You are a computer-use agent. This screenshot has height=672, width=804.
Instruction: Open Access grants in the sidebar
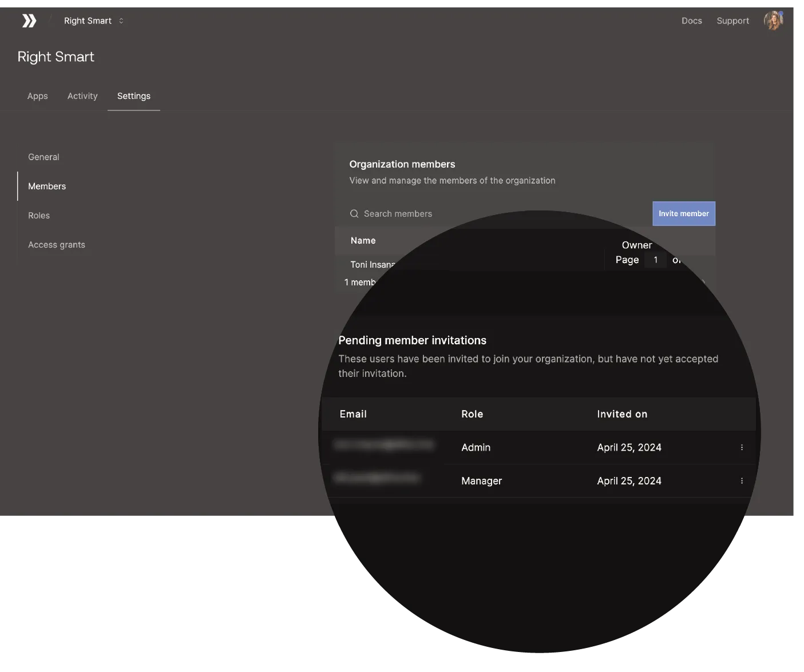pyautogui.click(x=57, y=245)
